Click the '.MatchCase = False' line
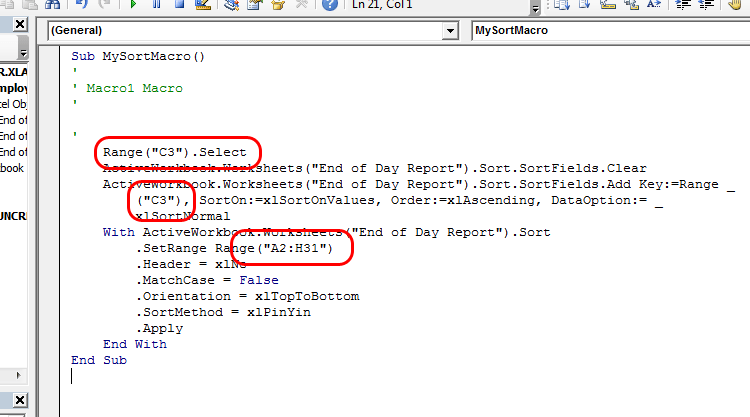750x417 pixels. (x=207, y=280)
